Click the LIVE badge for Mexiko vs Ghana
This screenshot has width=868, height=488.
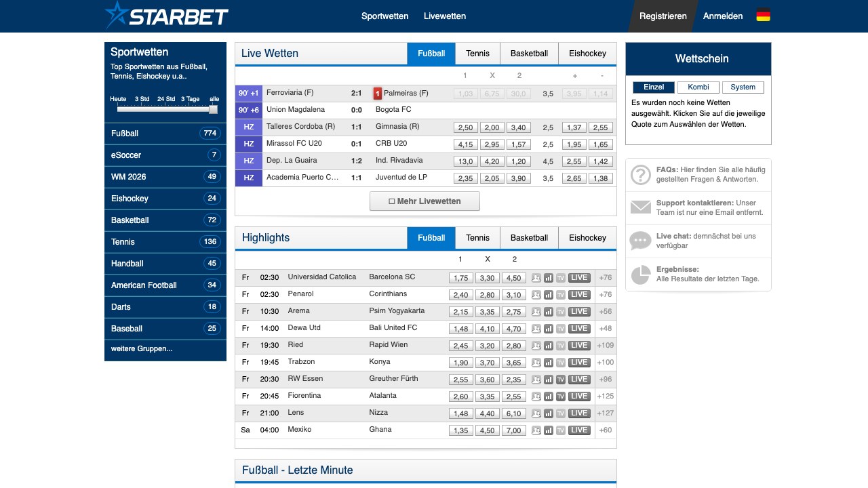[x=579, y=430]
